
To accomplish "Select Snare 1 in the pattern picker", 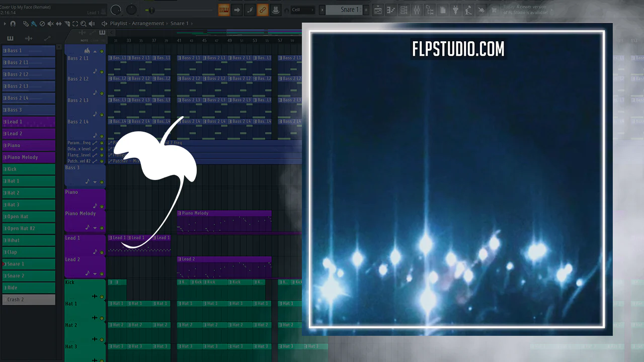I will click(x=29, y=264).
